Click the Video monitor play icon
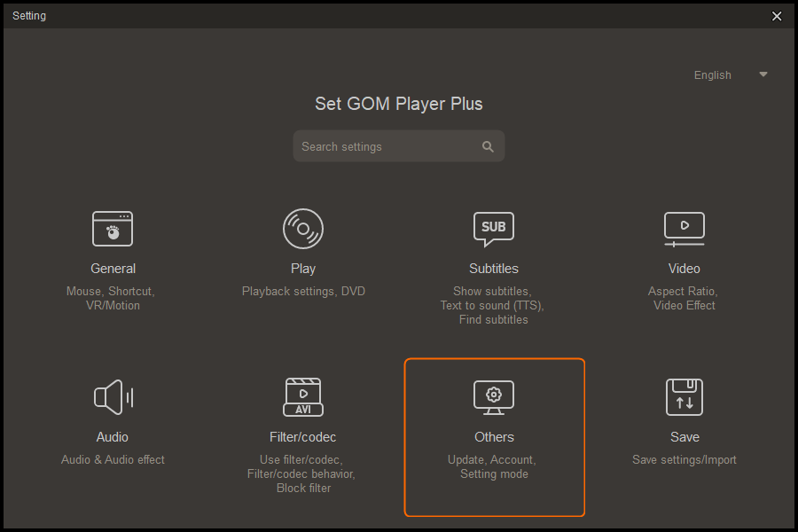798x532 pixels. pos(684,229)
